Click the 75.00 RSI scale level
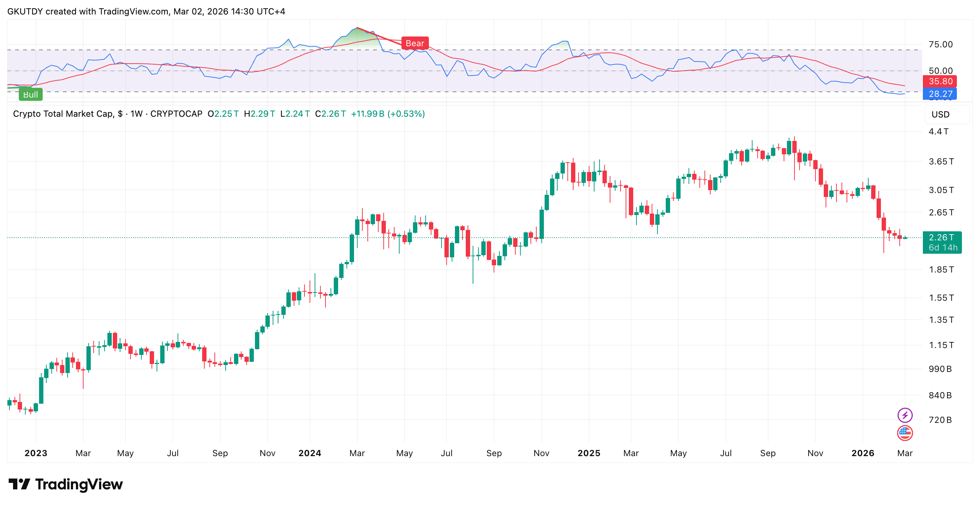The image size is (980, 506). pyautogui.click(x=941, y=44)
